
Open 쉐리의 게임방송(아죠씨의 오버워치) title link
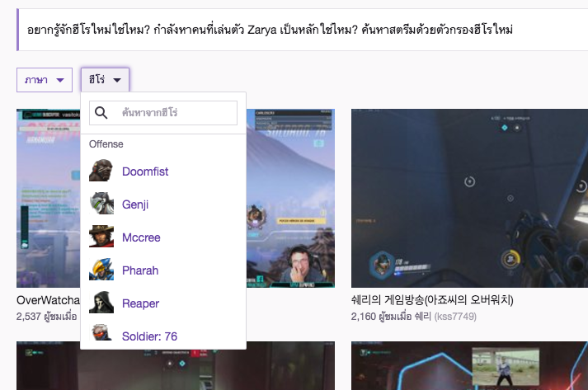point(432,299)
